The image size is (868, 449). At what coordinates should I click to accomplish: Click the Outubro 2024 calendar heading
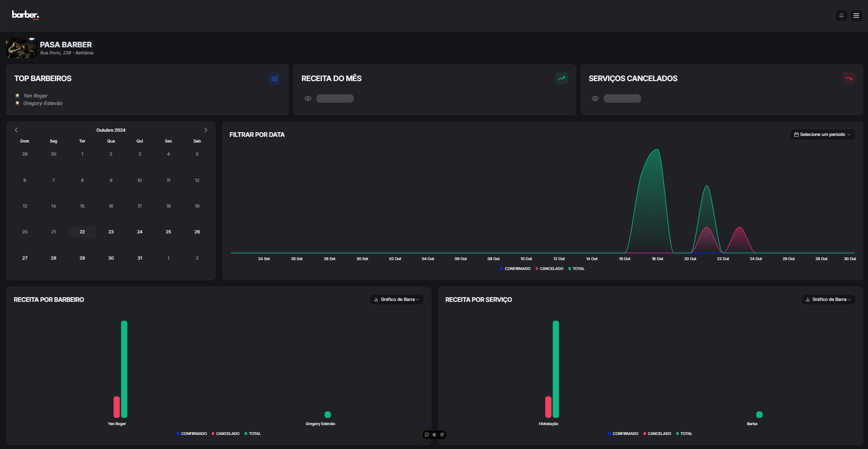(111, 130)
